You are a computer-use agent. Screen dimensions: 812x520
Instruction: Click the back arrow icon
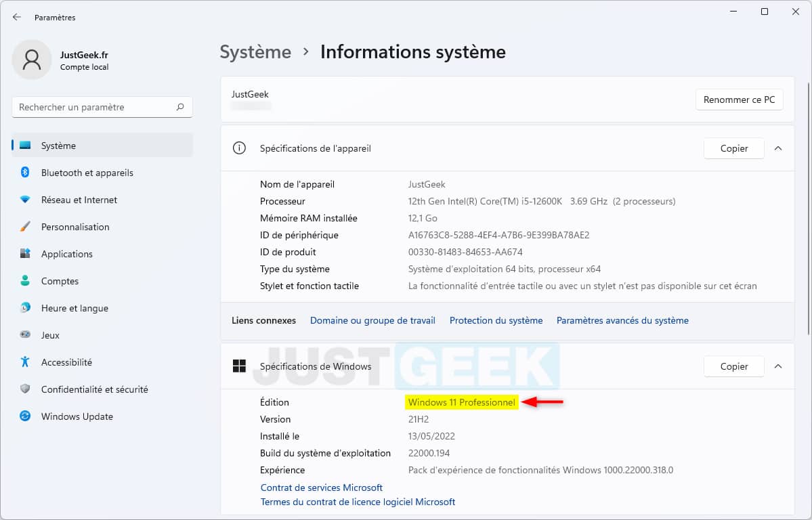(16, 17)
